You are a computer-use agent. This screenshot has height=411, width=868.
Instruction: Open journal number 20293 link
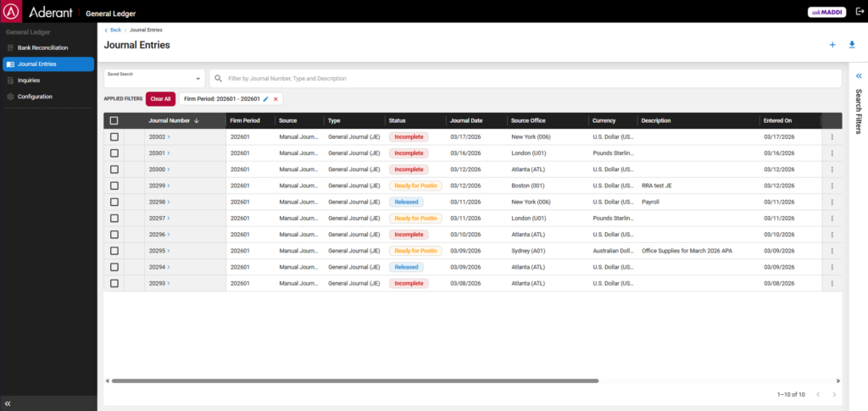tap(159, 283)
